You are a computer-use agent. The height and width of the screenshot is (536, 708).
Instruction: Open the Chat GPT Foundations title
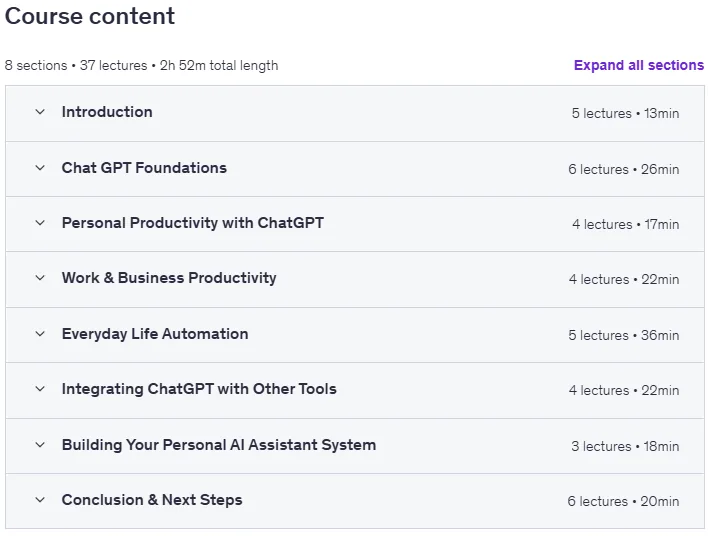[x=144, y=168]
